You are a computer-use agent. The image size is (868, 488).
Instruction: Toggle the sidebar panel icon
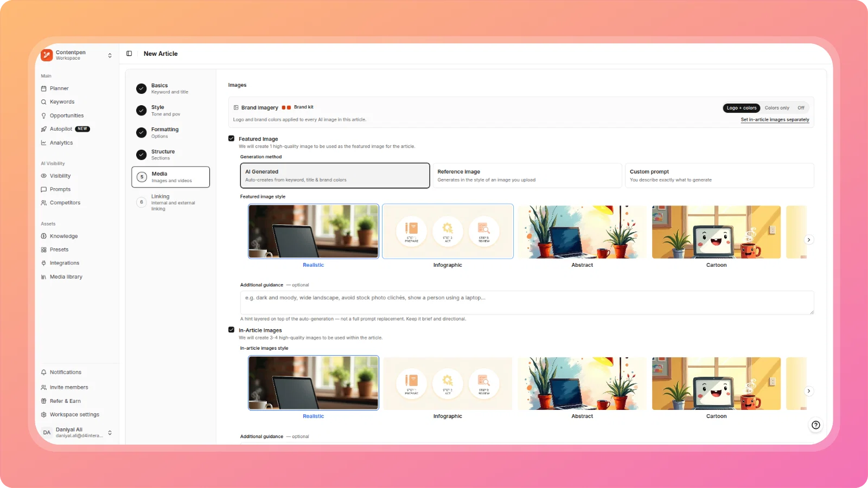[129, 54]
